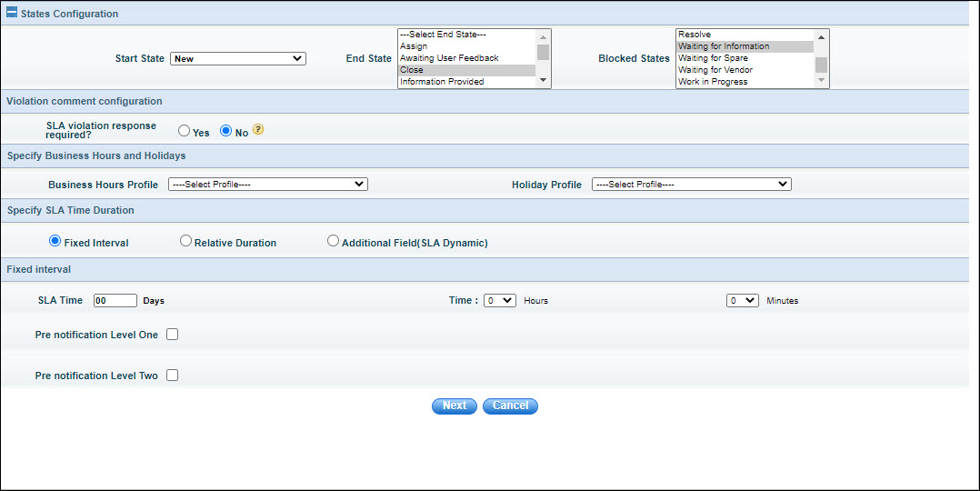Select Yes for SLA violation response
980x491 pixels.
coord(185,131)
